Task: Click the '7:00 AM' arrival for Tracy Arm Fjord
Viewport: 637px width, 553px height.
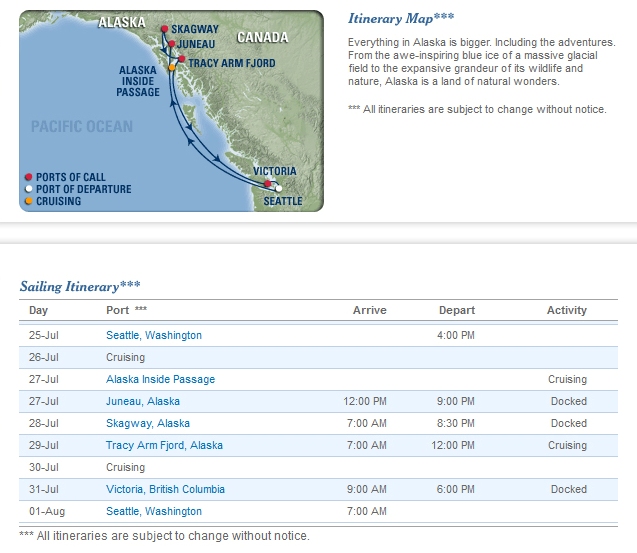Action: 367,445
